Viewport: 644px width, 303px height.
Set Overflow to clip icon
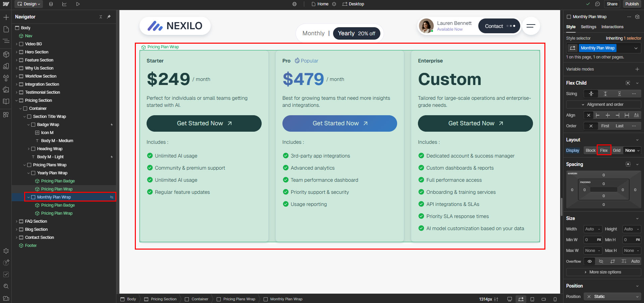[x=612, y=261]
